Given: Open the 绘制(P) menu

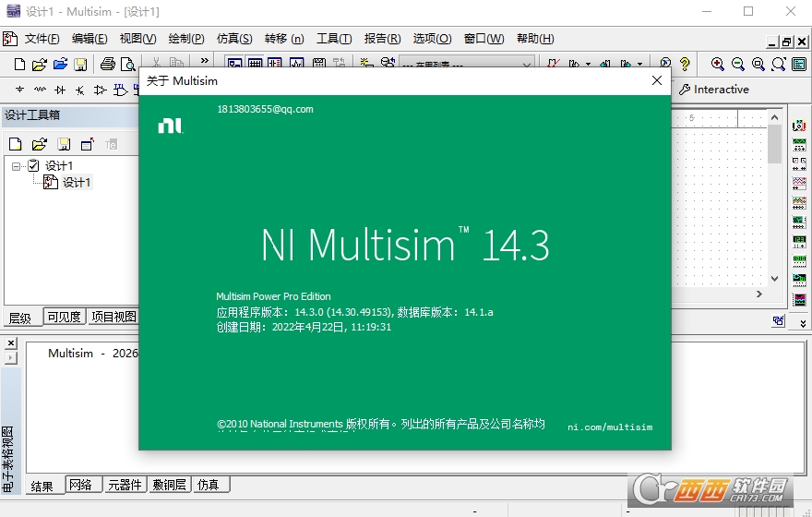Looking at the screenshot, I should (x=186, y=39).
